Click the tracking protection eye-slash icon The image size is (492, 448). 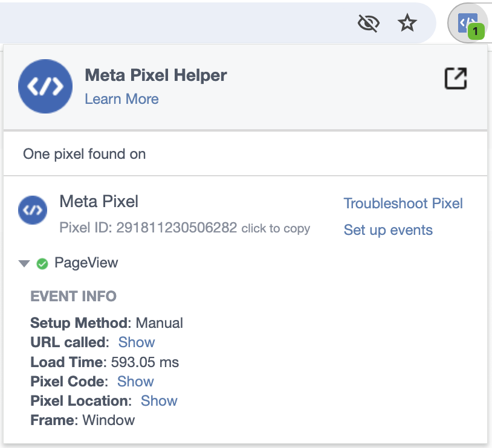pyautogui.click(x=368, y=24)
